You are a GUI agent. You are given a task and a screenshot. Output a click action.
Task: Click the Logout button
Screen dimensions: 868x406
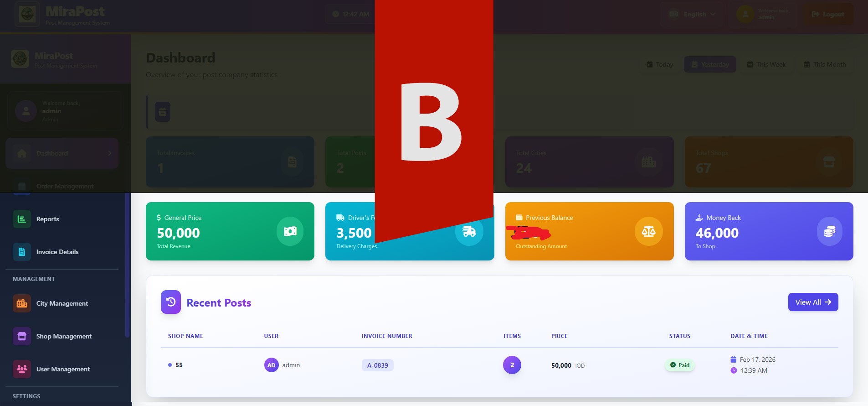pos(828,14)
